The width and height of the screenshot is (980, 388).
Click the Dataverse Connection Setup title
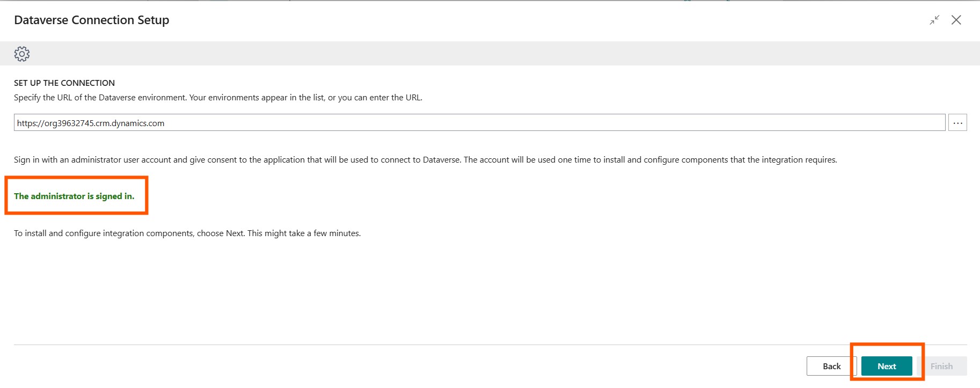click(x=92, y=20)
